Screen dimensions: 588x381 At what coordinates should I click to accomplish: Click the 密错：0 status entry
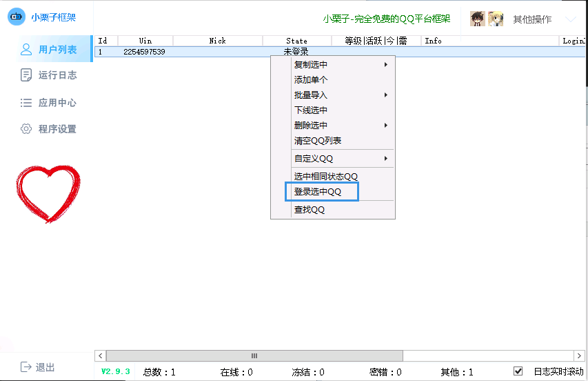point(385,372)
